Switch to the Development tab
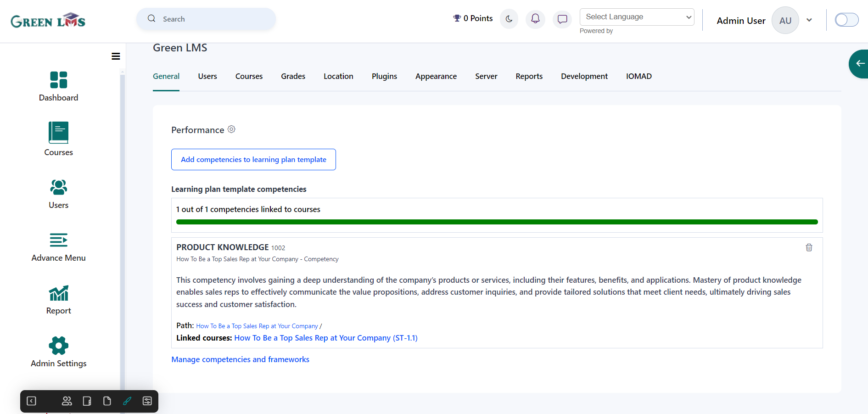This screenshot has width=868, height=414. [584, 76]
